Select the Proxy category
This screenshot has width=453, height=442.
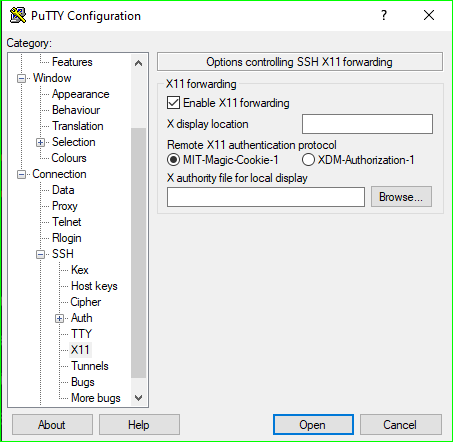(65, 206)
